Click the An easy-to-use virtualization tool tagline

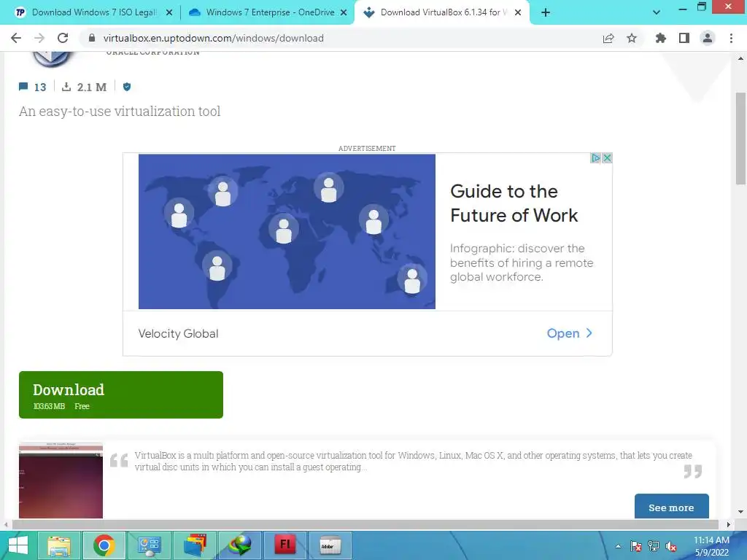click(x=120, y=112)
